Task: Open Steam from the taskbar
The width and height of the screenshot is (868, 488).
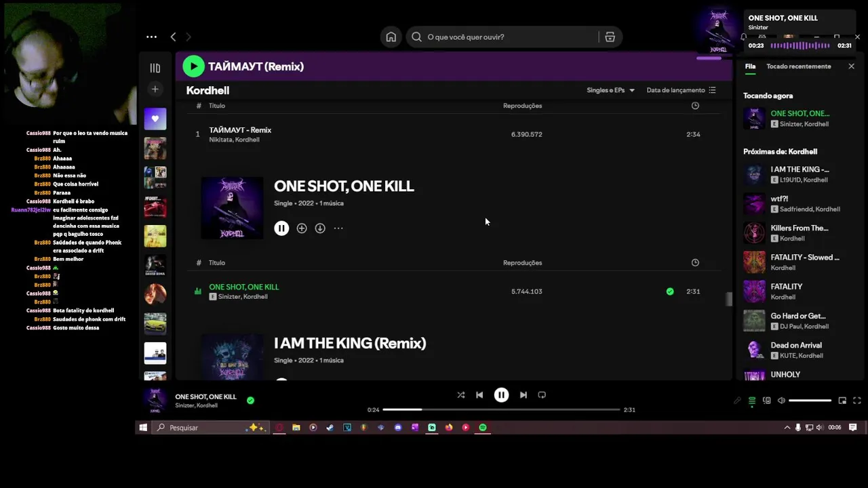Action: point(330,428)
